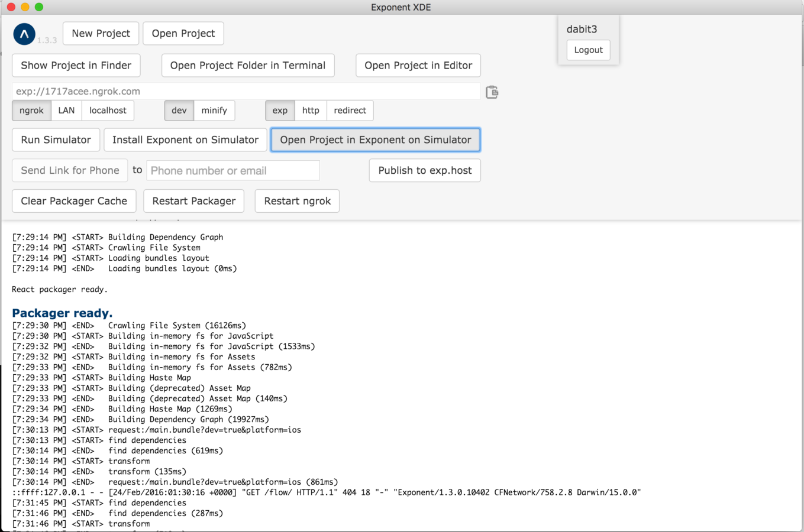Viewport: 804px width, 532px height.
Task: Click 'Building Haste Map (1269ms)' log line
Action: tap(122, 408)
